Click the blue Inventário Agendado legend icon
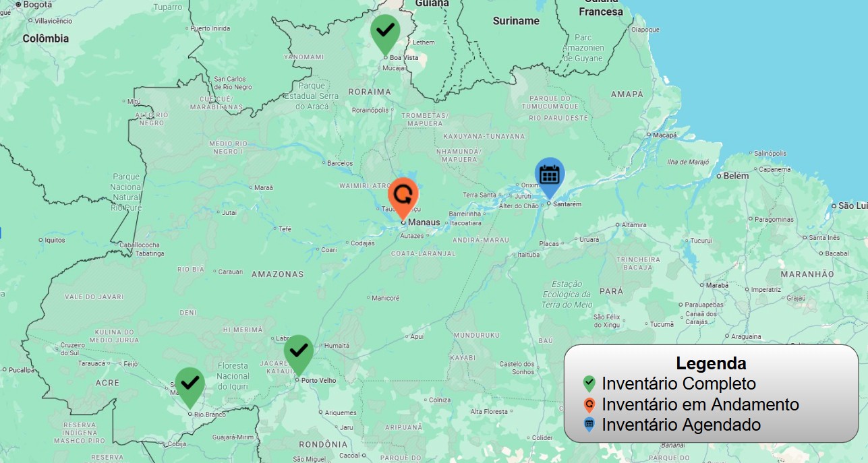The image size is (868, 463). point(589,425)
